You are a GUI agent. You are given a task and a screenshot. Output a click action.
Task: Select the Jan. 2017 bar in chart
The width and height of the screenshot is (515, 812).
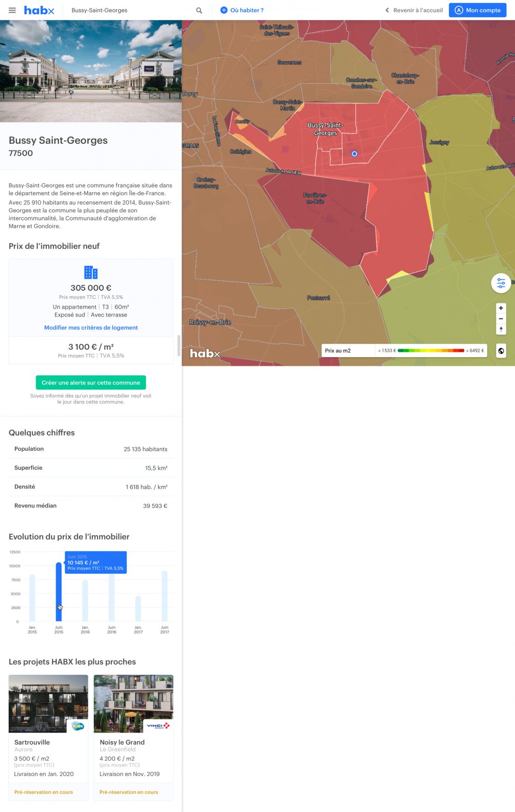click(138, 609)
